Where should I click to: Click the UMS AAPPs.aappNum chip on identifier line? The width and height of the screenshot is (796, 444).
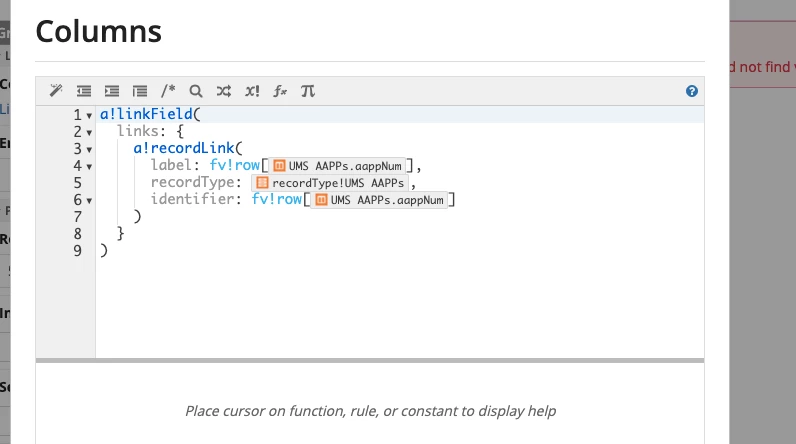pyautogui.click(x=379, y=200)
